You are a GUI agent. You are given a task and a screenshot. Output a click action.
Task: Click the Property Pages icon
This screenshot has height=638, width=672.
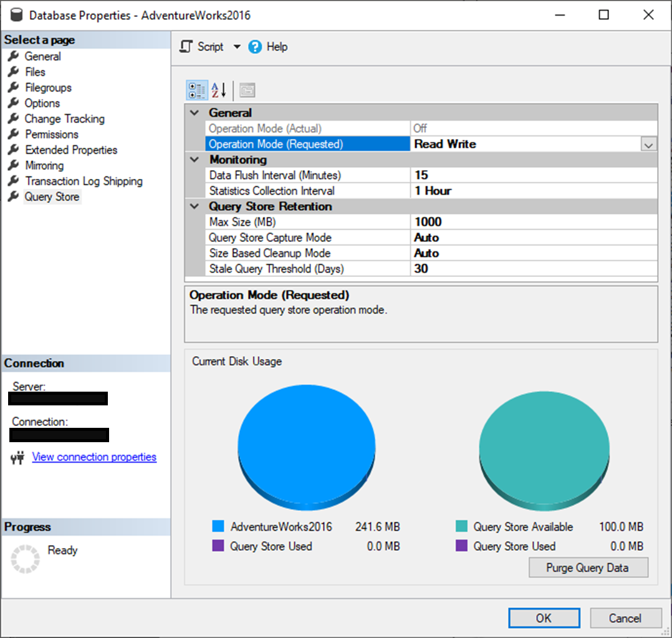[x=247, y=90]
